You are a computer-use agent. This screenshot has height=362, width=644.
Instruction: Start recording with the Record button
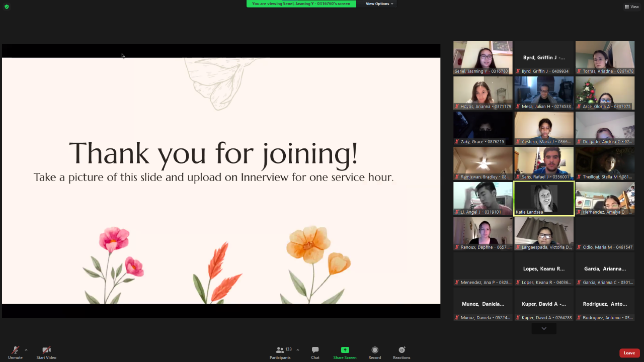click(375, 352)
